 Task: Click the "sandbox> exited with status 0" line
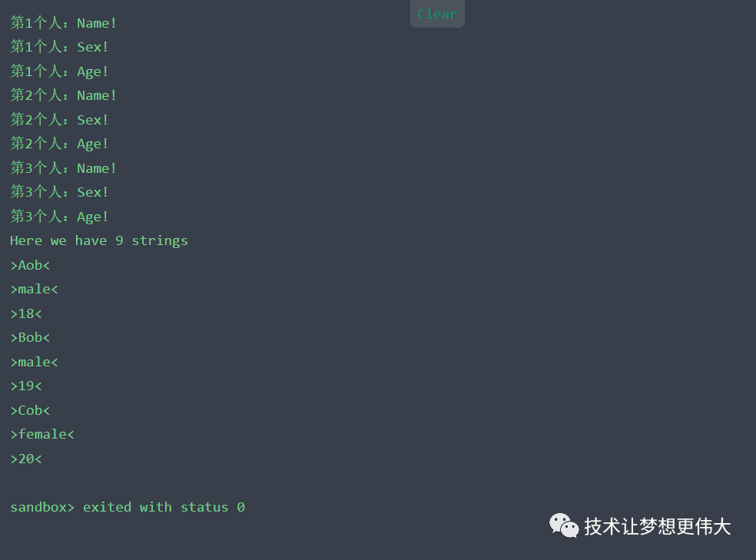128,507
